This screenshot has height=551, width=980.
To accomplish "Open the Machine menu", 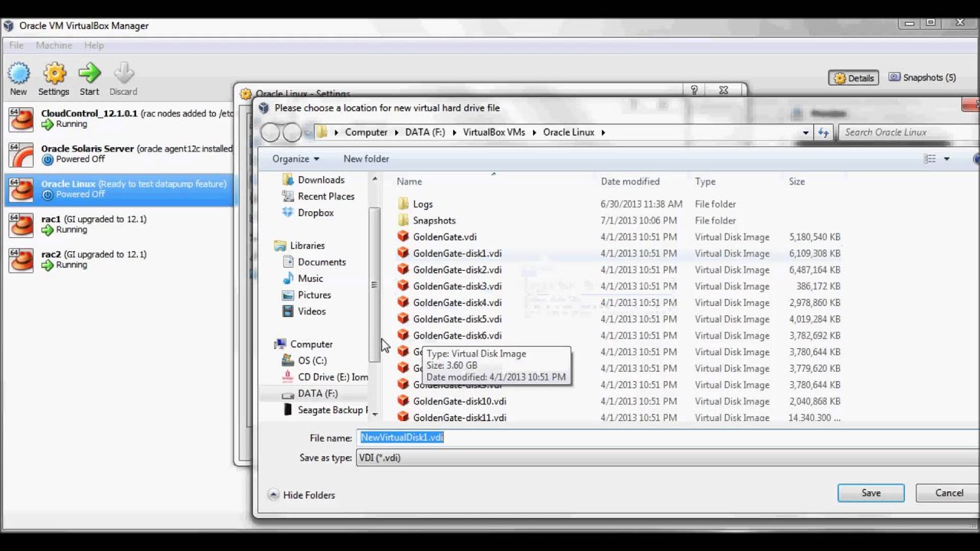I will click(54, 45).
